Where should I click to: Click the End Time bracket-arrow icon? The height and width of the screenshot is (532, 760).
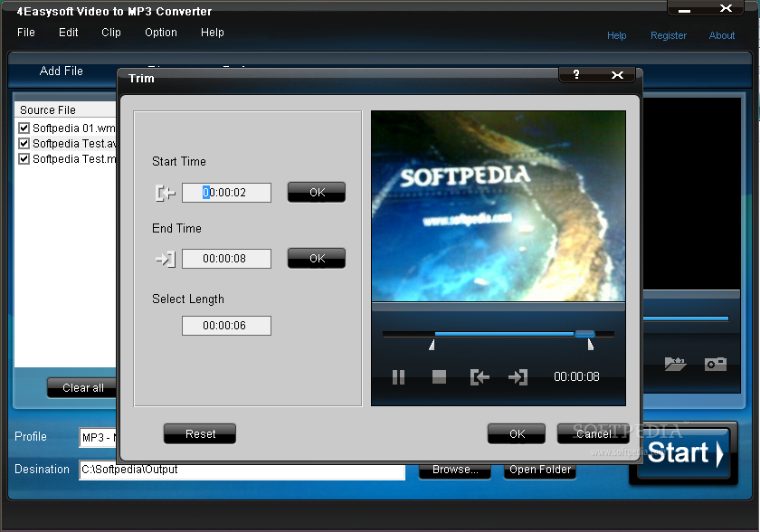point(166,259)
